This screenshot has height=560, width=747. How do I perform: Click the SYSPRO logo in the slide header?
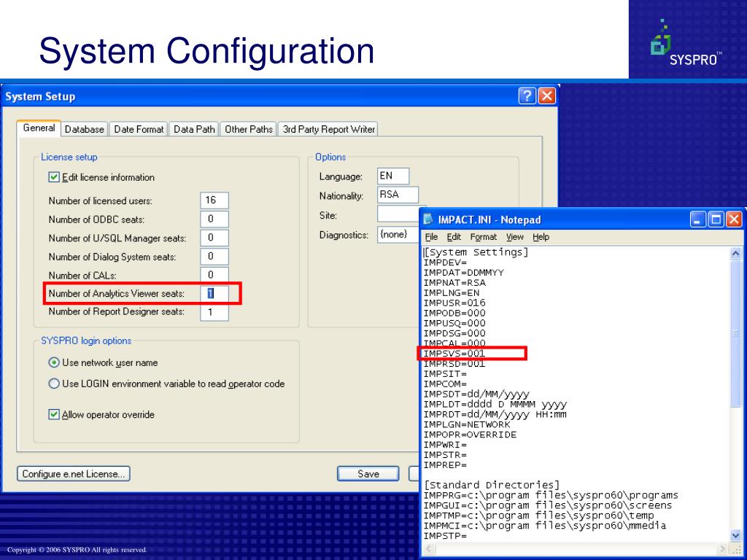(x=686, y=43)
